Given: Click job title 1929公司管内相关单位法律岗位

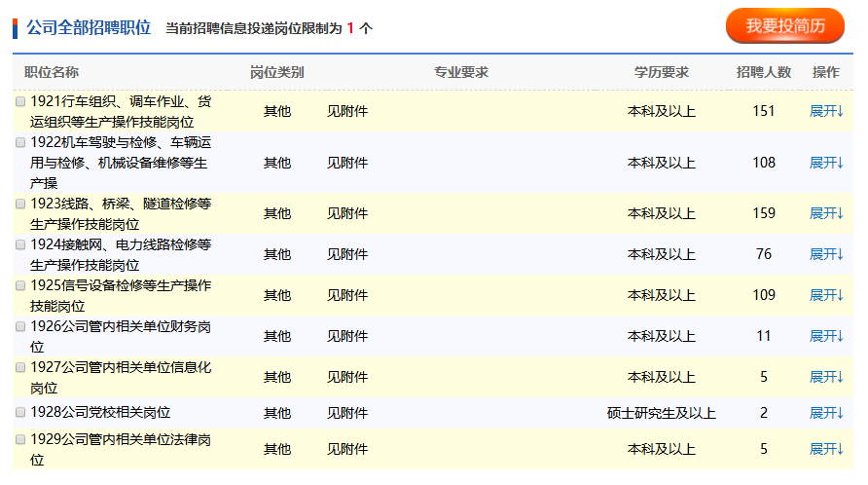Looking at the screenshot, I should click(x=121, y=450).
